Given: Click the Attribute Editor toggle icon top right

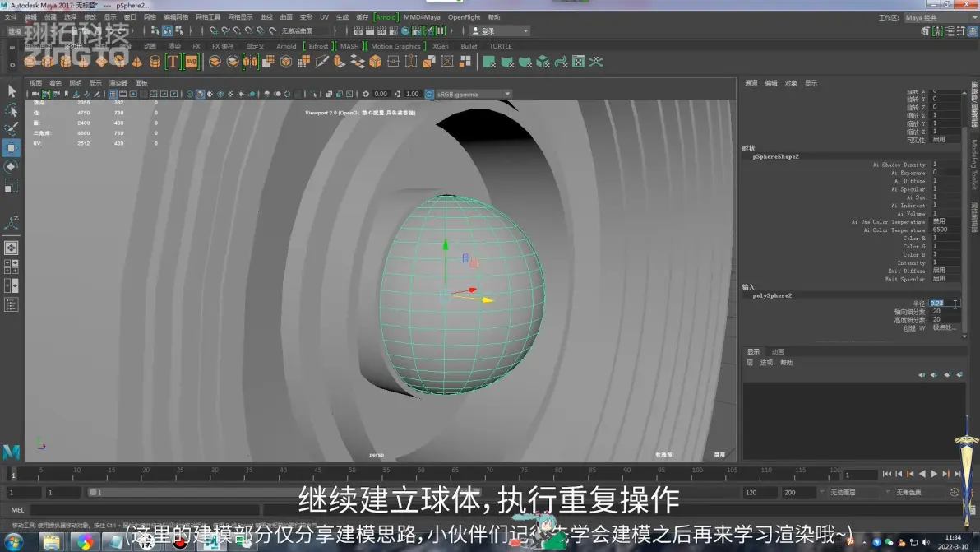Looking at the screenshot, I should point(950,31).
